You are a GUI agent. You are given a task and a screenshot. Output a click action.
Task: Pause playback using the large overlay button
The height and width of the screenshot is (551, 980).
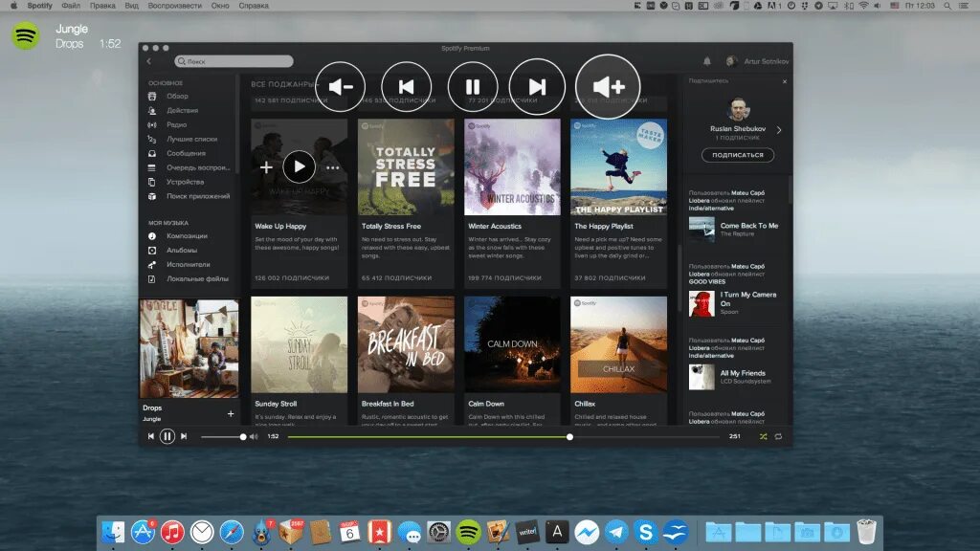click(x=473, y=87)
